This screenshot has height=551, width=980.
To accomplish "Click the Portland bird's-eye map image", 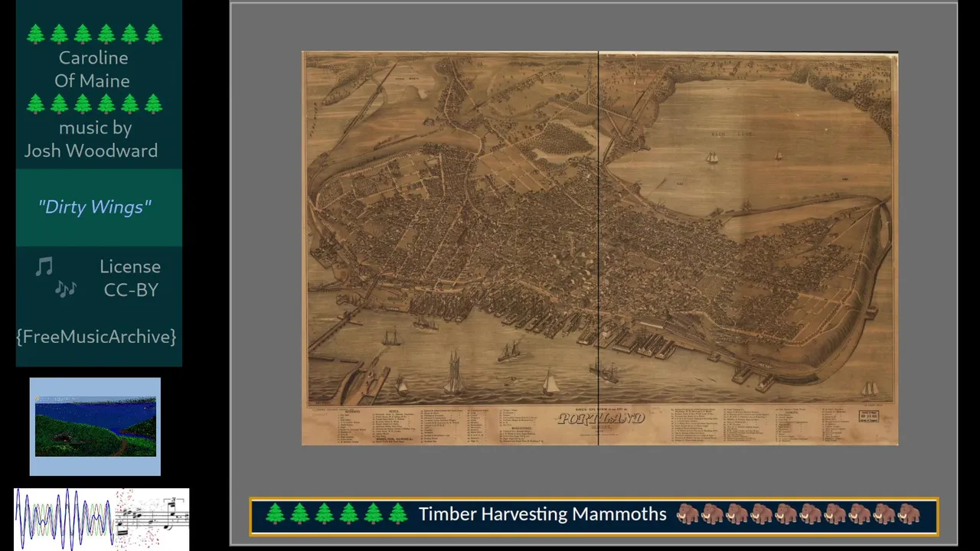I will click(x=599, y=248).
